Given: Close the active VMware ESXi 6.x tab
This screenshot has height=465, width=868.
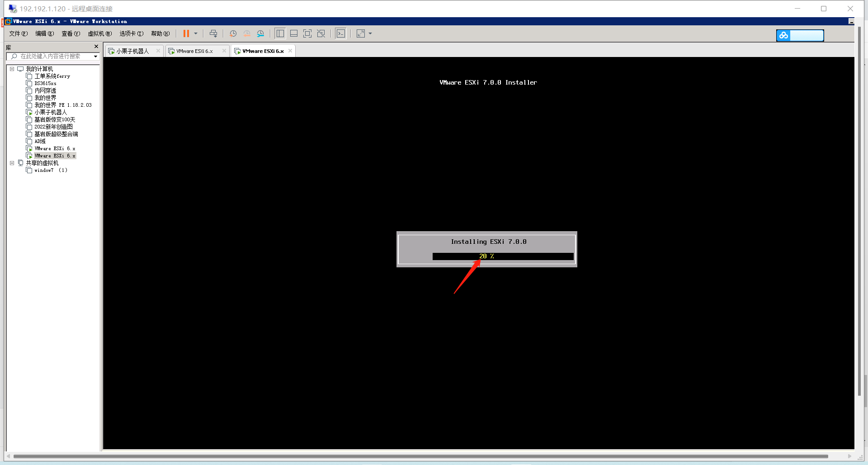Looking at the screenshot, I should [290, 51].
